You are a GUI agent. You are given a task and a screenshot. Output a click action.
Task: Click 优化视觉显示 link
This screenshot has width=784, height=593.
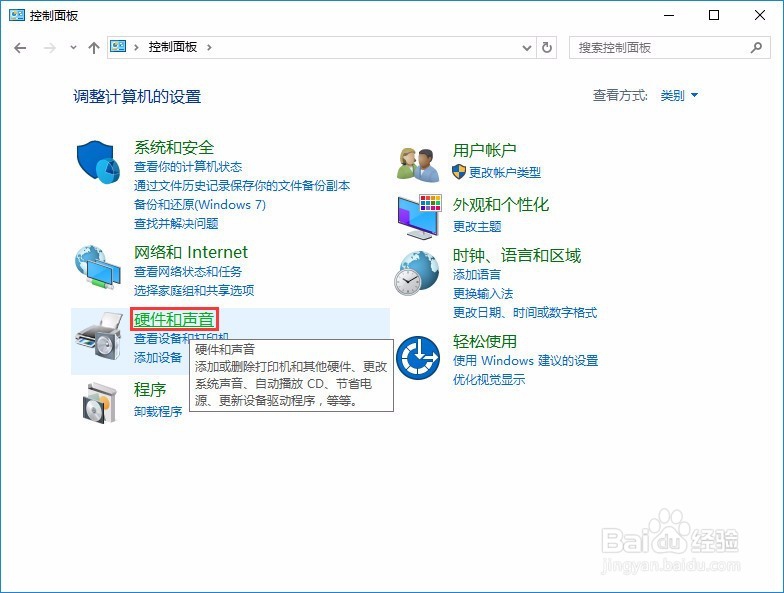click(489, 380)
